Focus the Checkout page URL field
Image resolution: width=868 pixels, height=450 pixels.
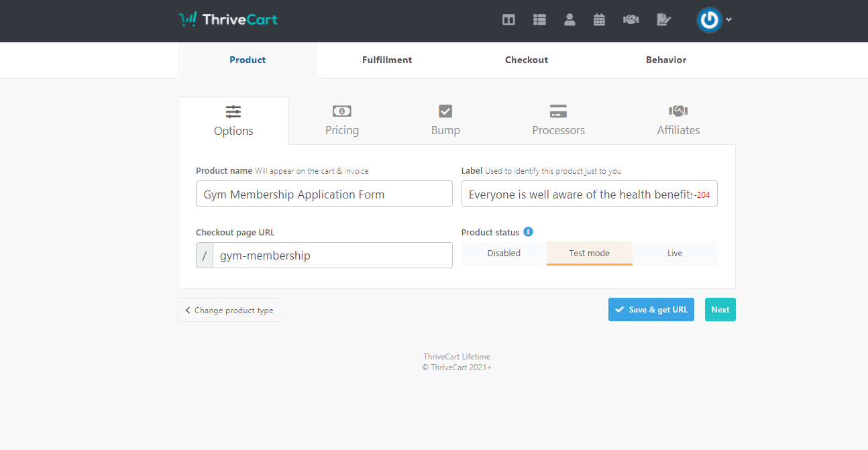[332, 256]
